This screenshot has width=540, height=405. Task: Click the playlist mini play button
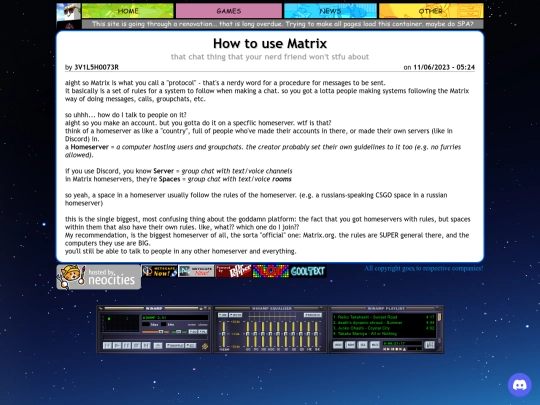click(388, 349)
